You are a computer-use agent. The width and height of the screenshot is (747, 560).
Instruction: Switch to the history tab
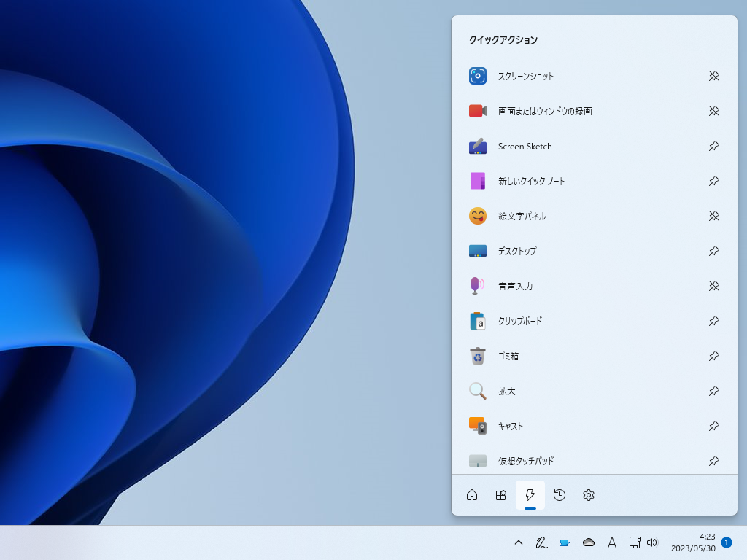(x=560, y=495)
